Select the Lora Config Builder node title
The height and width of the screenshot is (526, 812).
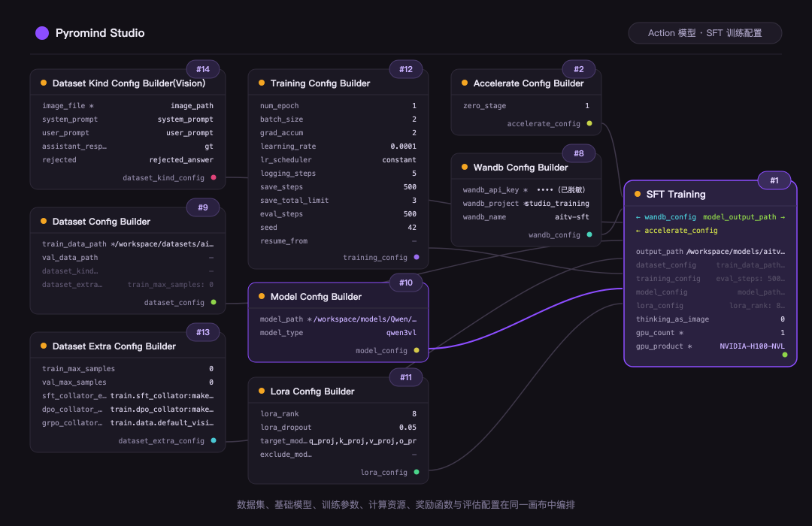click(x=312, y=391)
